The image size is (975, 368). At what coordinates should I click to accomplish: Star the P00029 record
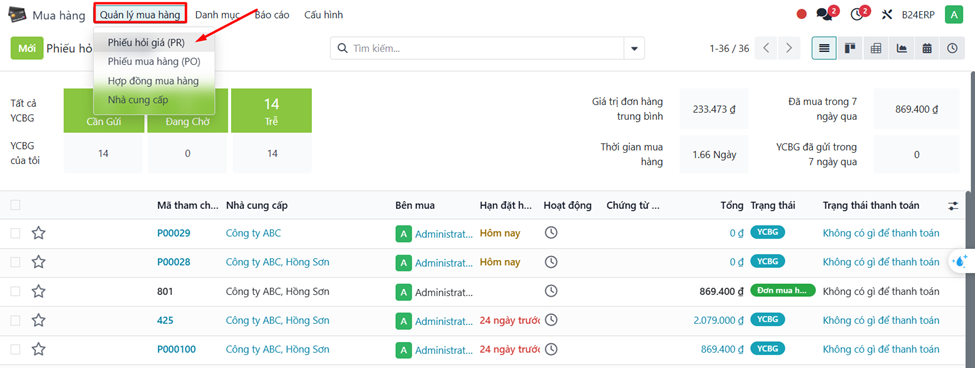coord(39,233)
